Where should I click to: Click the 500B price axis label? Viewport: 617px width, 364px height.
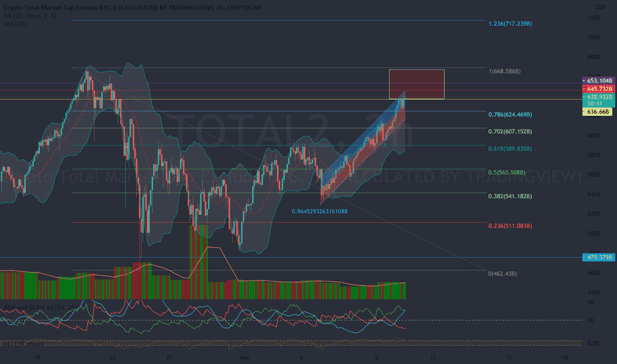[594, 234]
